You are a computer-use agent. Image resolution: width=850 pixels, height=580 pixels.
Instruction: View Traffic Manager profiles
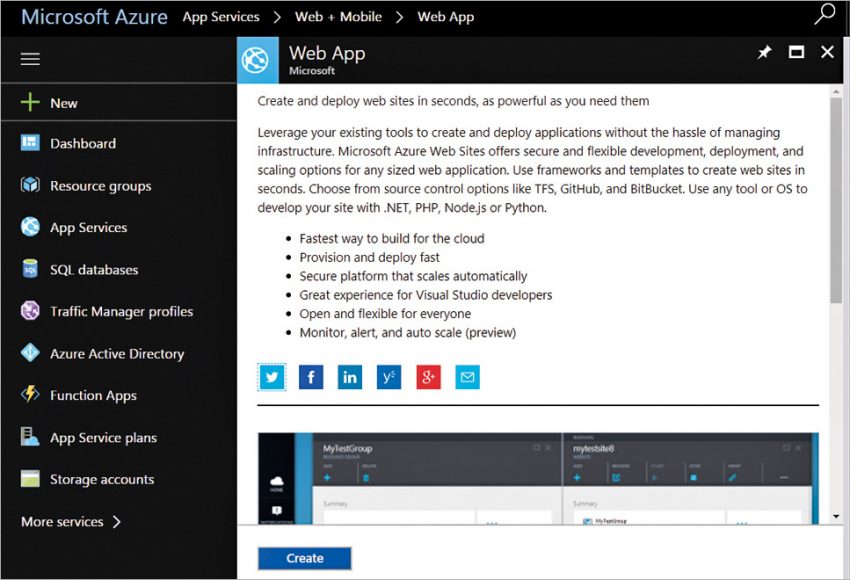tap(120, 311)
